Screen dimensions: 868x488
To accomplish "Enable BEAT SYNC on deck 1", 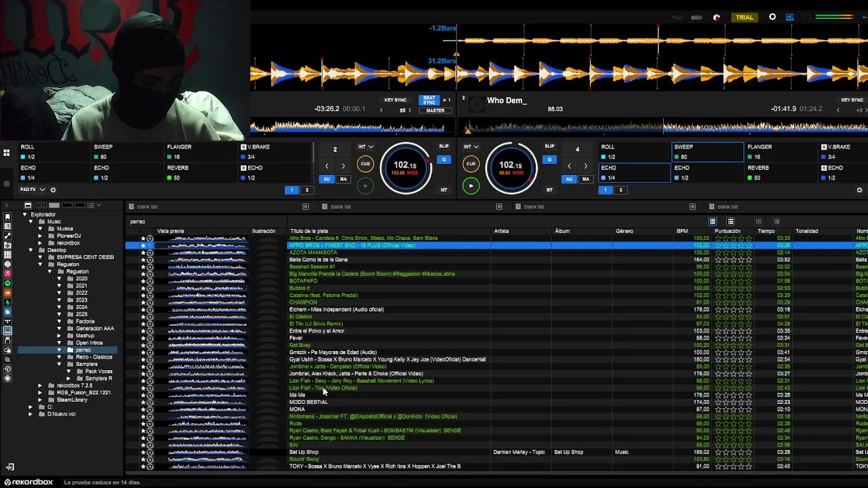I will pyautogui.click(x=429, y=100).
